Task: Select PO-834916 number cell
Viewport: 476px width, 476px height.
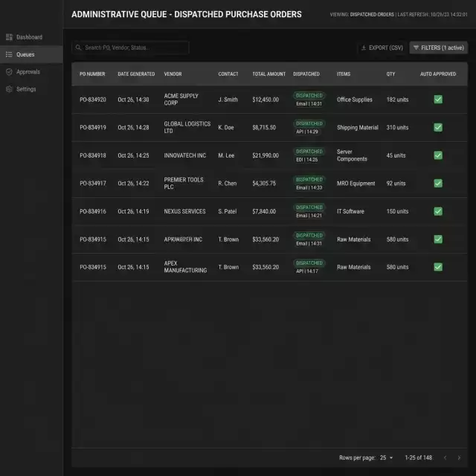Action: pyautogui.click(x=93, y=211)
